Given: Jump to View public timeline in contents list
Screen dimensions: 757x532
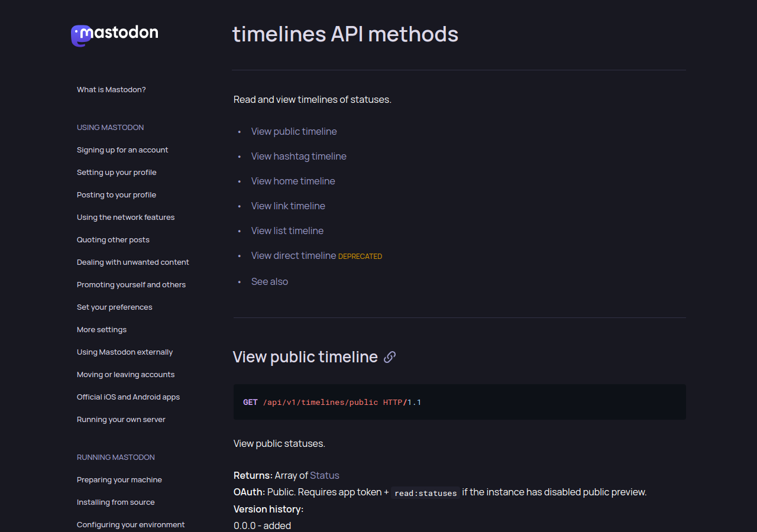Looking at the screenshot, I should (x=294, y=131).
